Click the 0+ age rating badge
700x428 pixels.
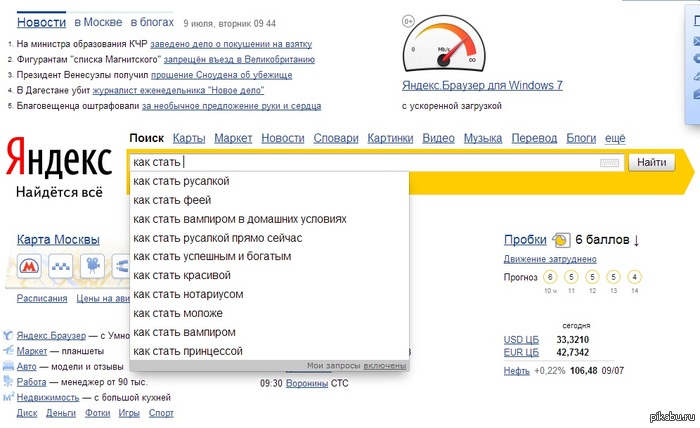pyautogui.click(x=408, y=21)
